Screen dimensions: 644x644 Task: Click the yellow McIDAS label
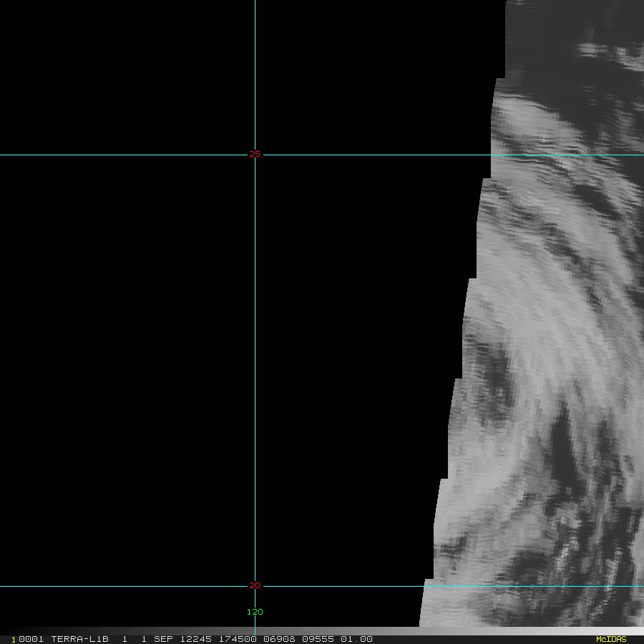click(611, 639)
